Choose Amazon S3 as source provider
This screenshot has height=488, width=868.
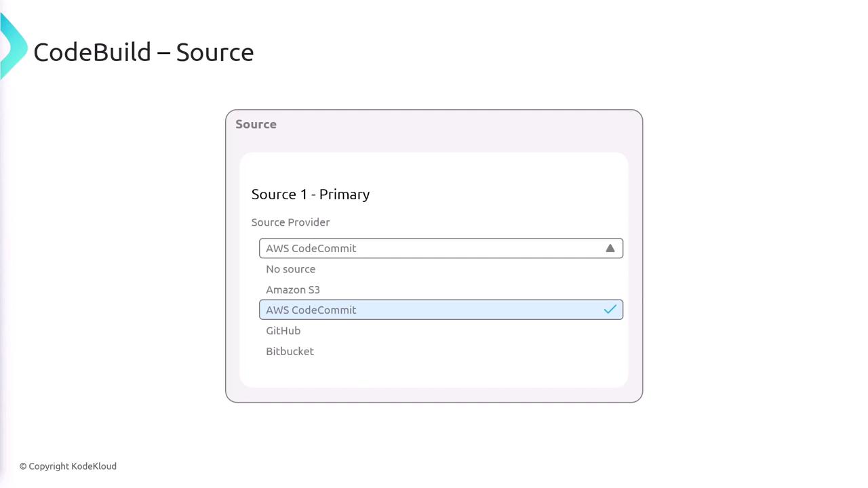click(292, 289)
